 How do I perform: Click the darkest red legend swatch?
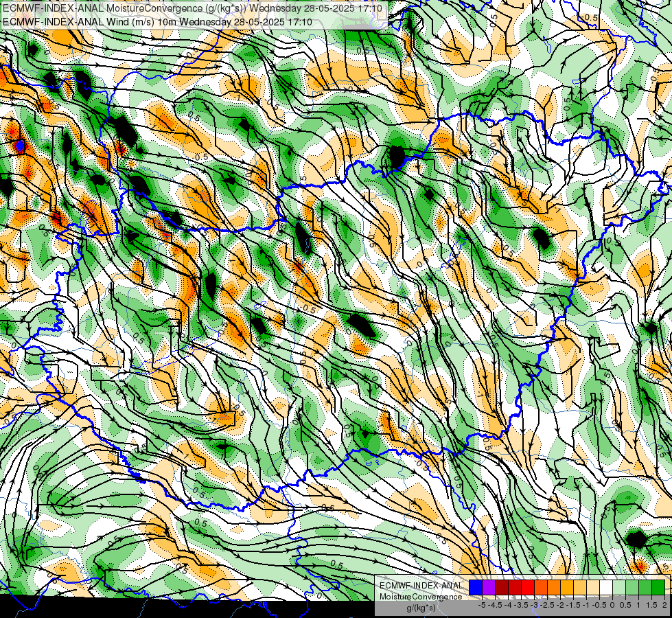coord(502,587)
